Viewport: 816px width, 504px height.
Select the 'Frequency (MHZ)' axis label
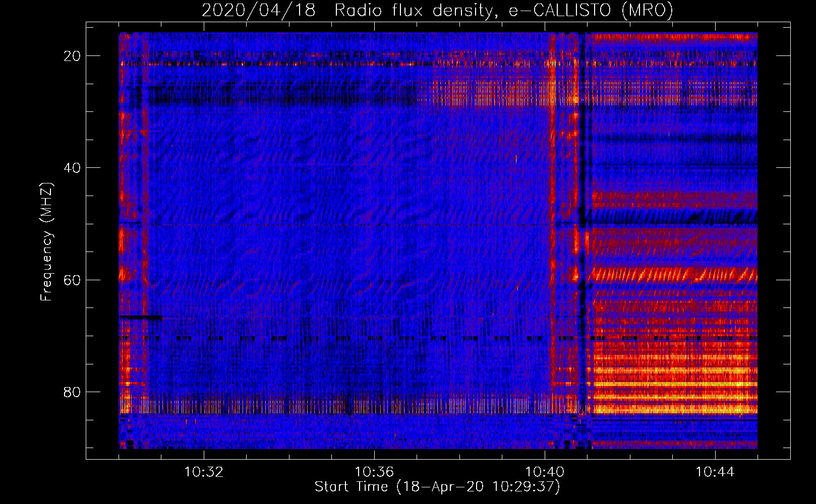click(46, 241)
